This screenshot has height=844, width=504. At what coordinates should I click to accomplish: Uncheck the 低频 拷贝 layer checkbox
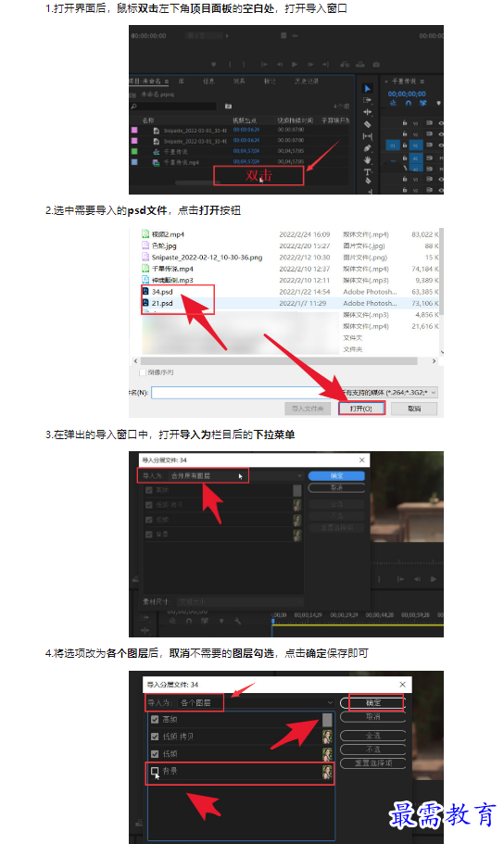coord(155,737)
